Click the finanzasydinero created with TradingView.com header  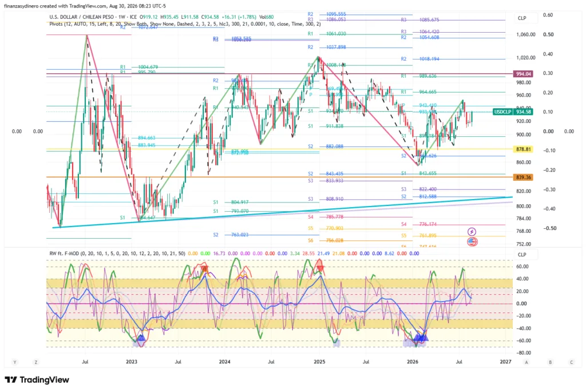coord(85,6)
